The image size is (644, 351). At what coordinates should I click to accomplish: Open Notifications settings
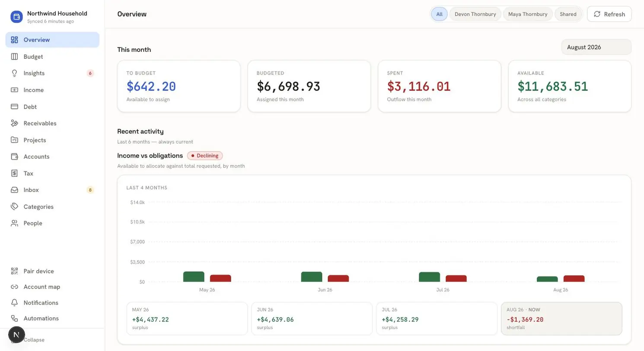coord(52,303)
